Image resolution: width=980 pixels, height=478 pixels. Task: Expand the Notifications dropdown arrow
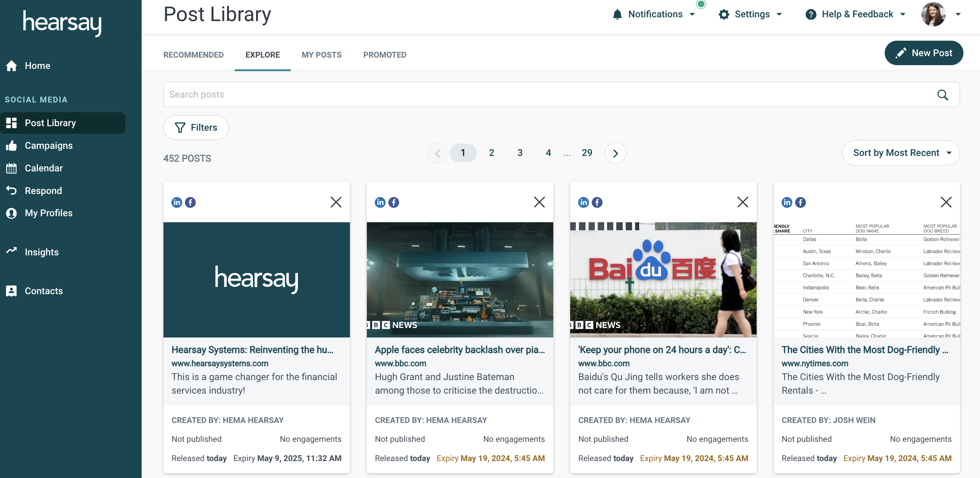click(692, 14)
